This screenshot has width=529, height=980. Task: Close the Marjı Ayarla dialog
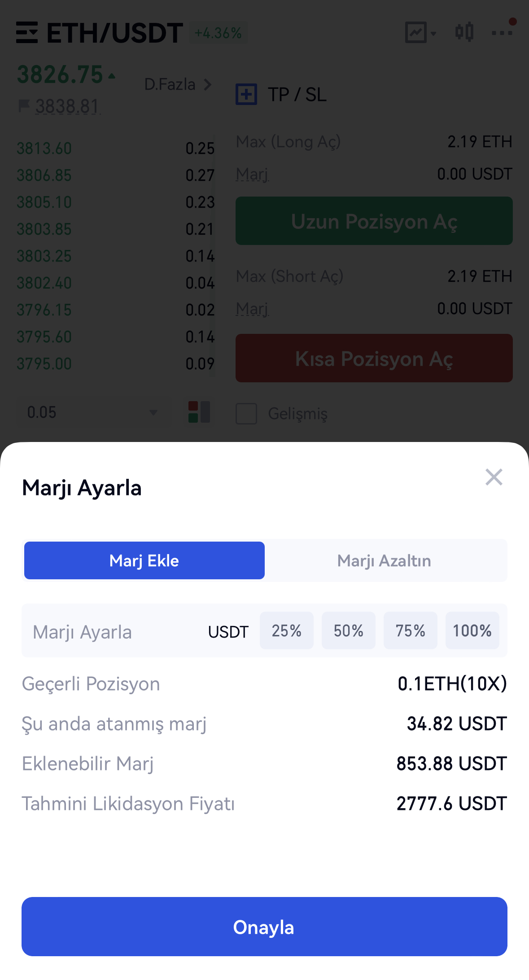pos(494,477)
